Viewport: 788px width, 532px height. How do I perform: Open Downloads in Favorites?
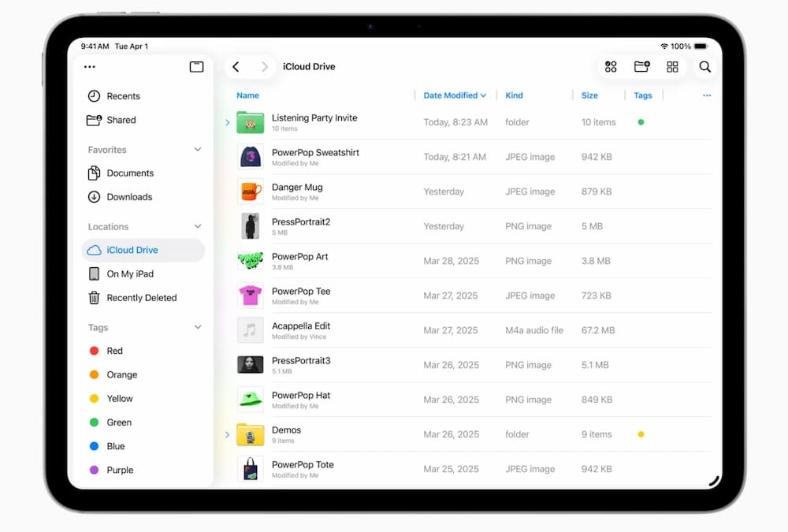click(x=129, y=197)
